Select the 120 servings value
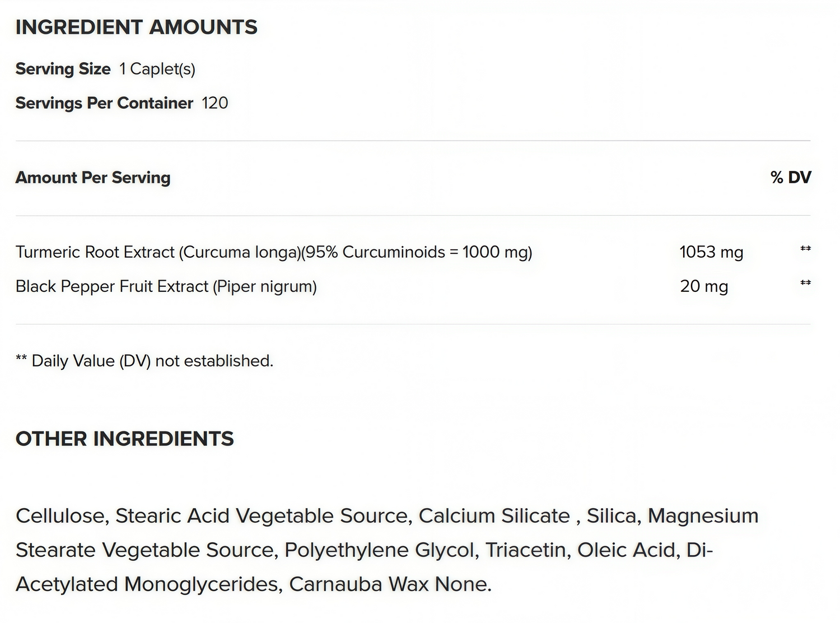840x623 pixels. [215, 103]
